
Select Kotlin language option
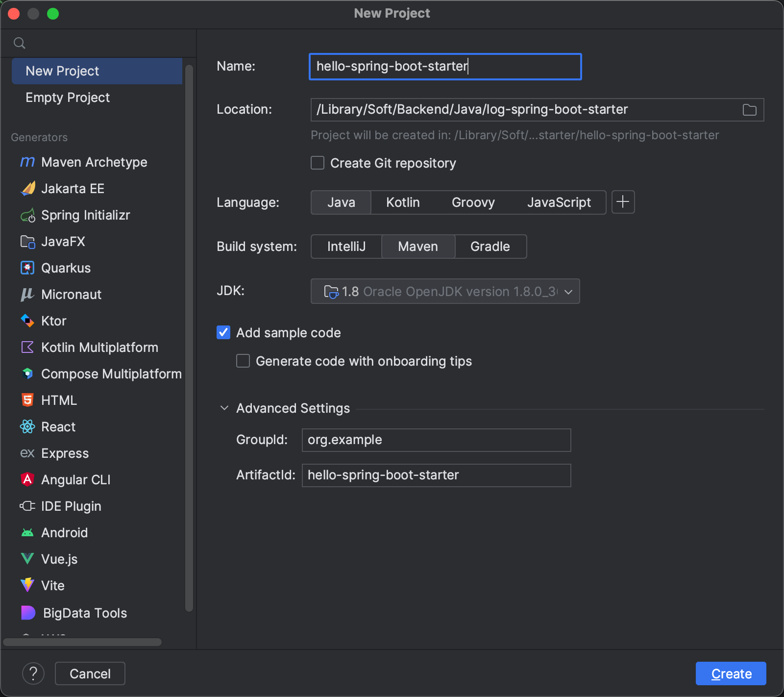coord(403,202)
